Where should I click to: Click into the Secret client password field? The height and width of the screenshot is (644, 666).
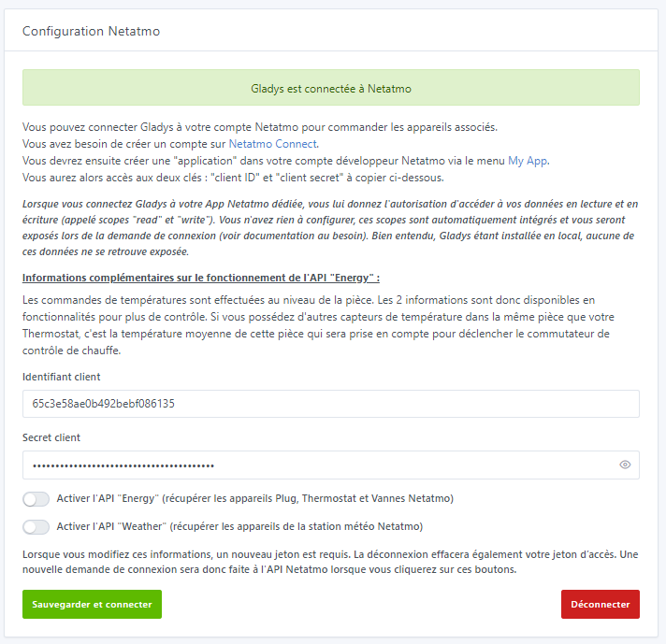[x=318, y=465]
